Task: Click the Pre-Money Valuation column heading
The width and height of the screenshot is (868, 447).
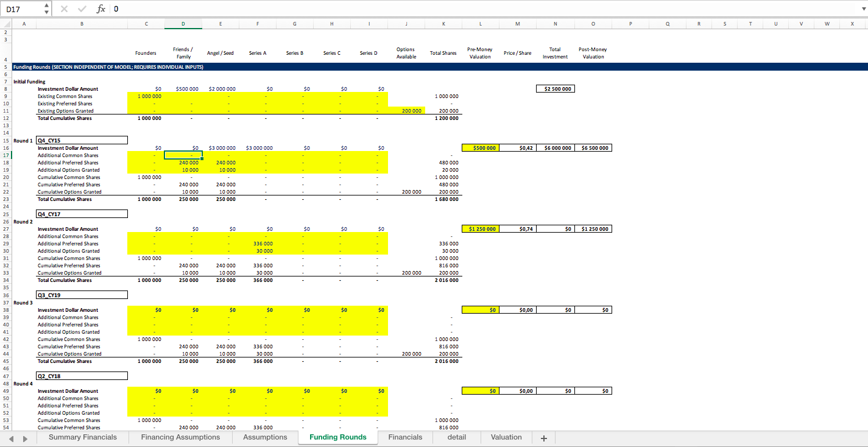Action: tap(480, 53)
